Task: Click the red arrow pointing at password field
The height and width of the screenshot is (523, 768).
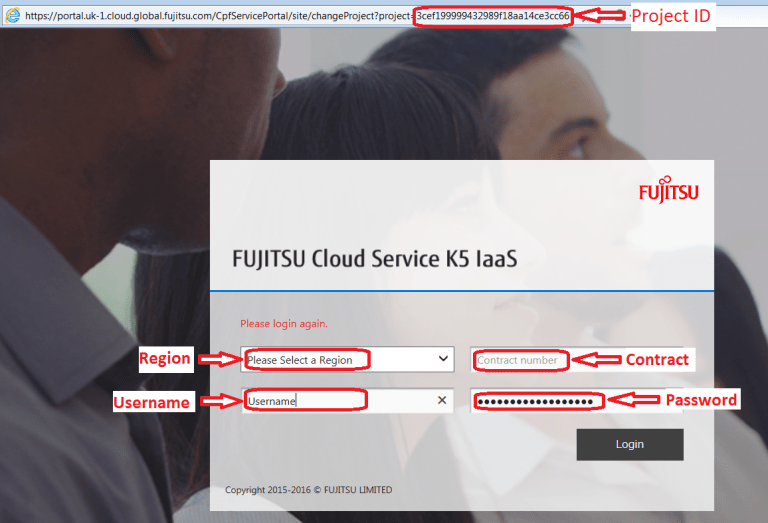Action: pyautogui.click(x=635, y=400)
